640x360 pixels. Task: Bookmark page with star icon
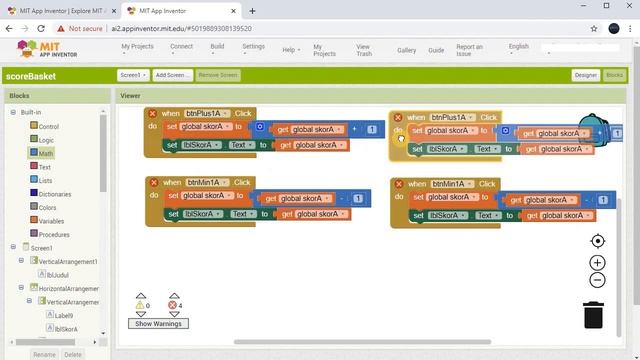pos(594,29)
